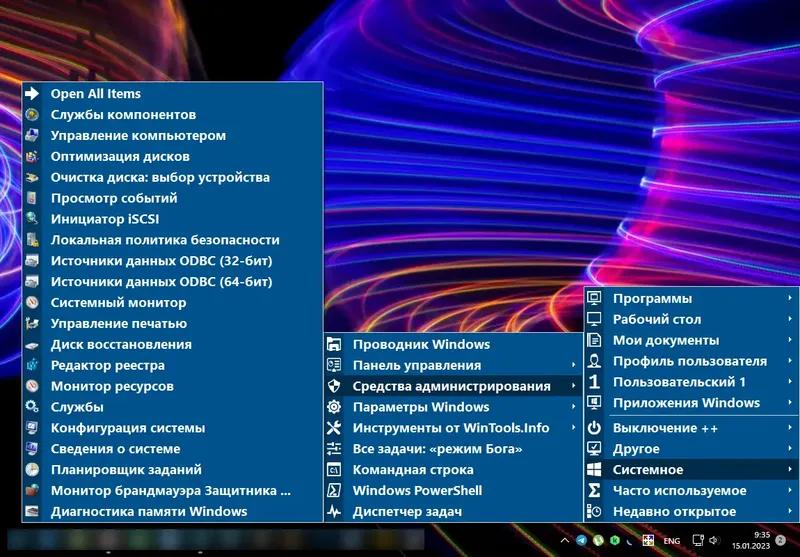The width and height of the screenshot is (800, 557).
Task: Expand the Приложения Windows submenu arrow
Action: pyautogui.click(x=790, y=402)
